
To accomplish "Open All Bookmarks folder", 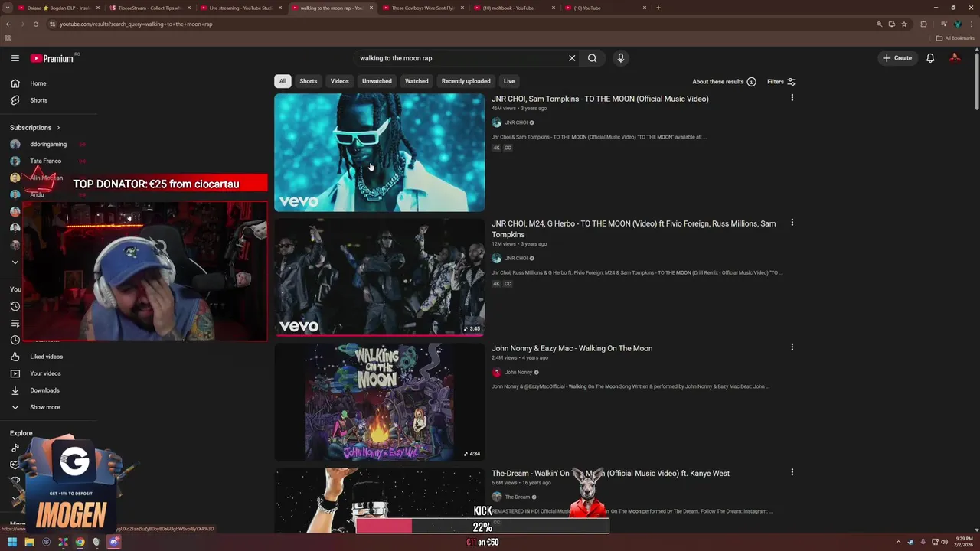I will click(955, 38).
